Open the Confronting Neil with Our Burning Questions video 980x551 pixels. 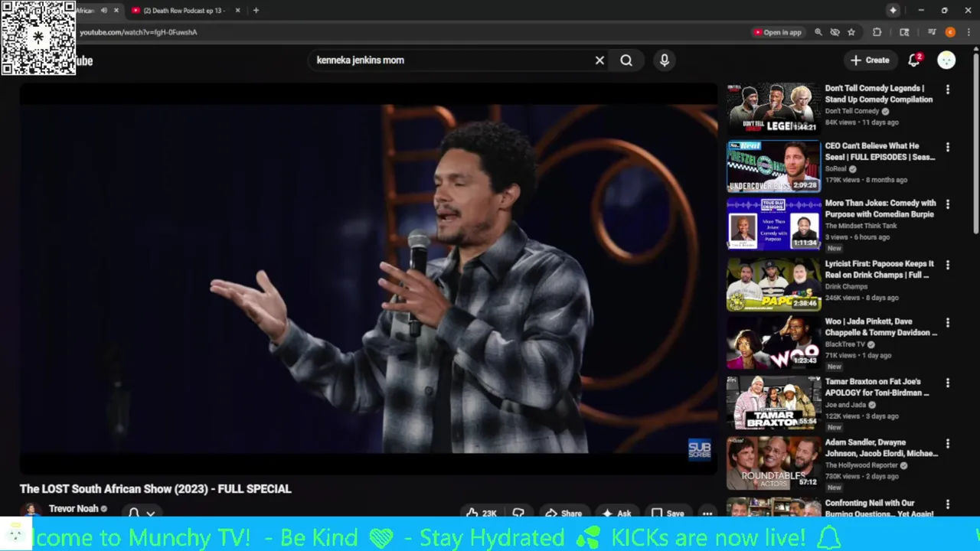[879, 508]
